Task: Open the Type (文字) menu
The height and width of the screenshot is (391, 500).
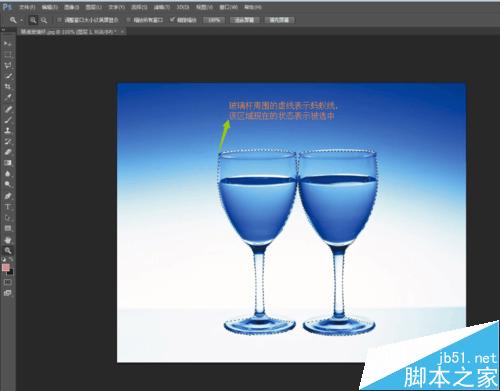Action: [x=116, y=7]
